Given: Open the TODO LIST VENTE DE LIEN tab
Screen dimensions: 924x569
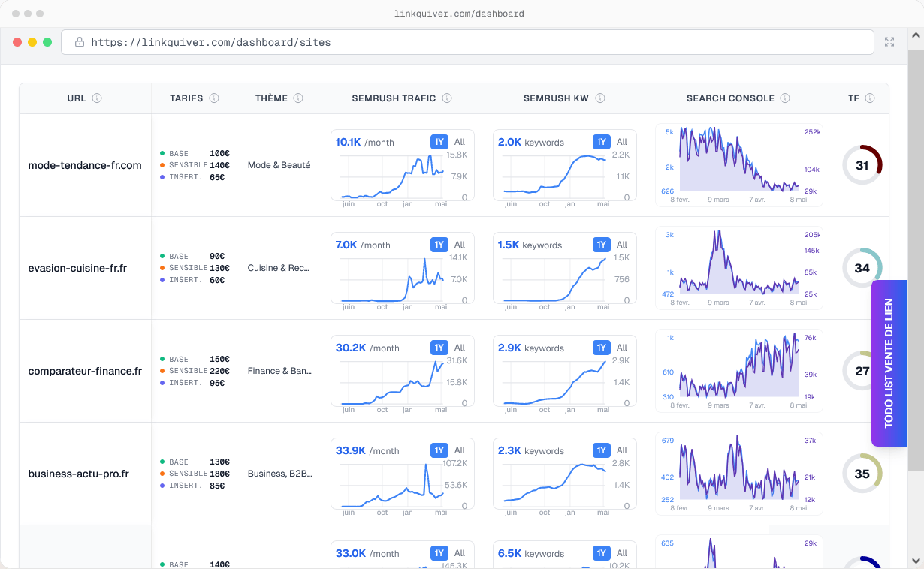Looking at the screenshot, I should pos(889,363).
